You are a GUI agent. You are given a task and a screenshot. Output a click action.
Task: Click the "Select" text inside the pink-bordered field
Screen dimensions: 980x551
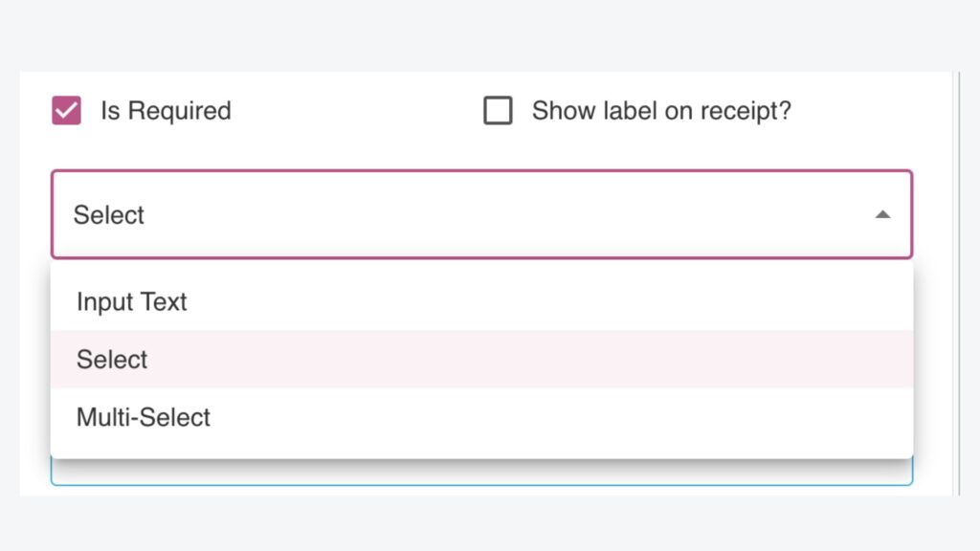coord(109,215)
